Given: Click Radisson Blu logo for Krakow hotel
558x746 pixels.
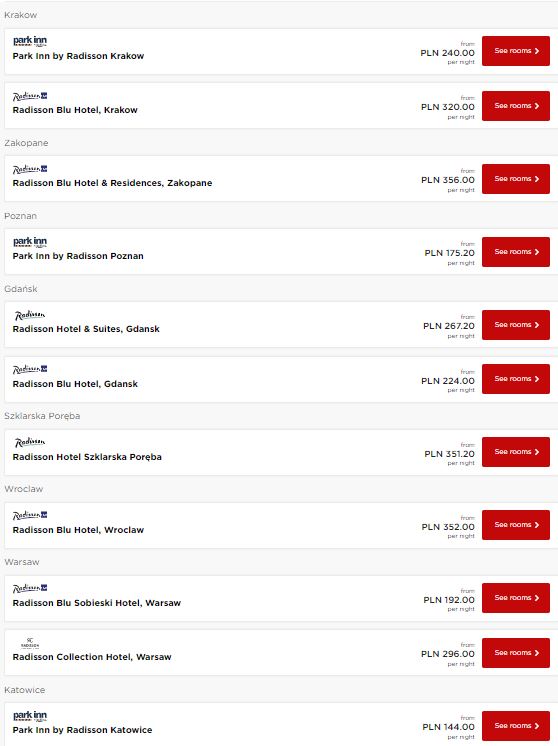Looking at the screenshot, I should pyautogui.click(x=30, y=96).
